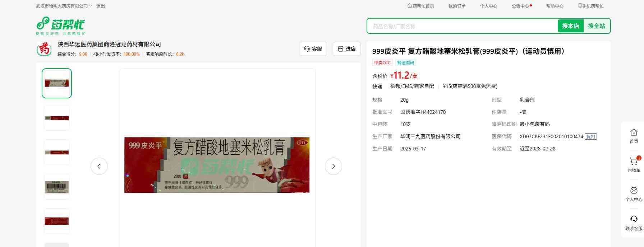
Task: Show previous product image arrow
Action: 99,166
